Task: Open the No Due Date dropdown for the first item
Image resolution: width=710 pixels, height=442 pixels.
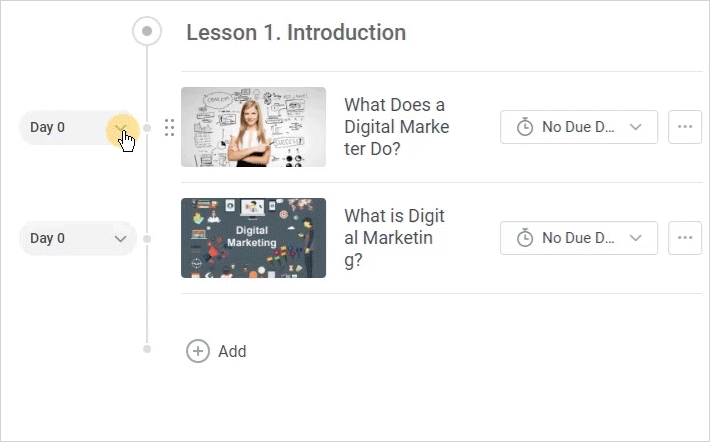Action: (579, 127)
